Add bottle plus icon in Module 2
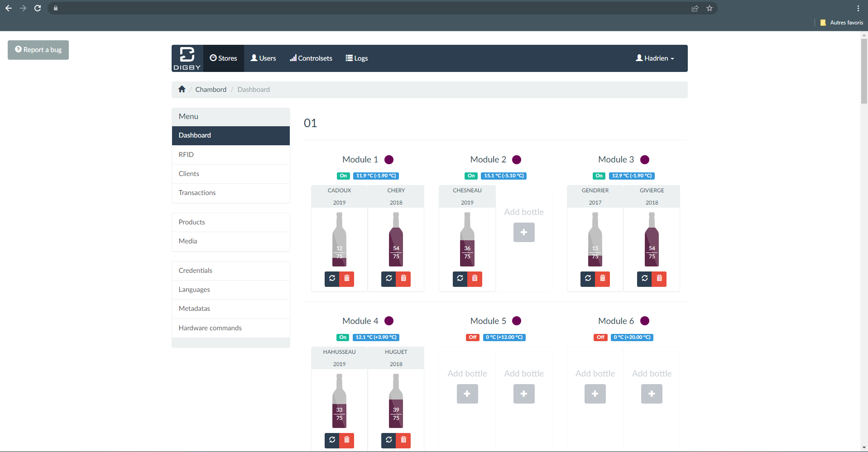868x452 pixels. pyautogui.click(x=524, y=232)
